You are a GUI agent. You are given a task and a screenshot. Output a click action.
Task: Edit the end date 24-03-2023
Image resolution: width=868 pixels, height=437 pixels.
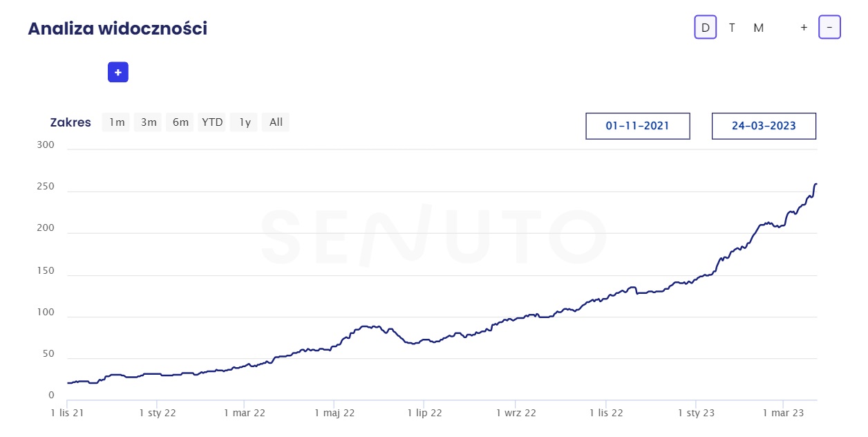(764, 126)
